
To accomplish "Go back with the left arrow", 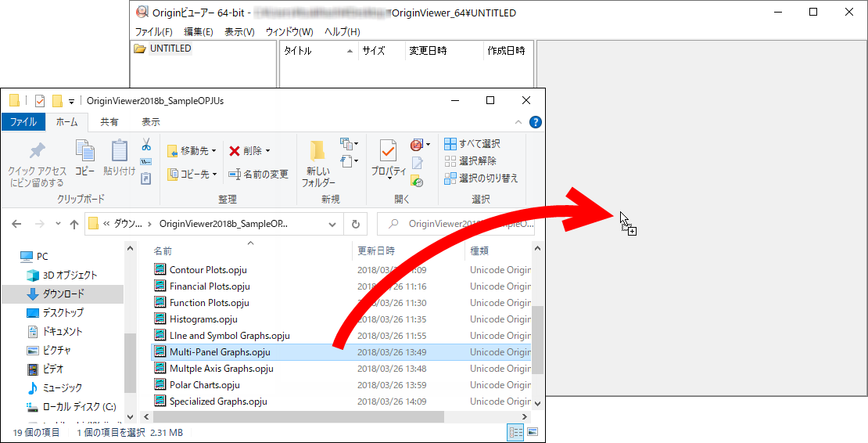I will [16, 225].
